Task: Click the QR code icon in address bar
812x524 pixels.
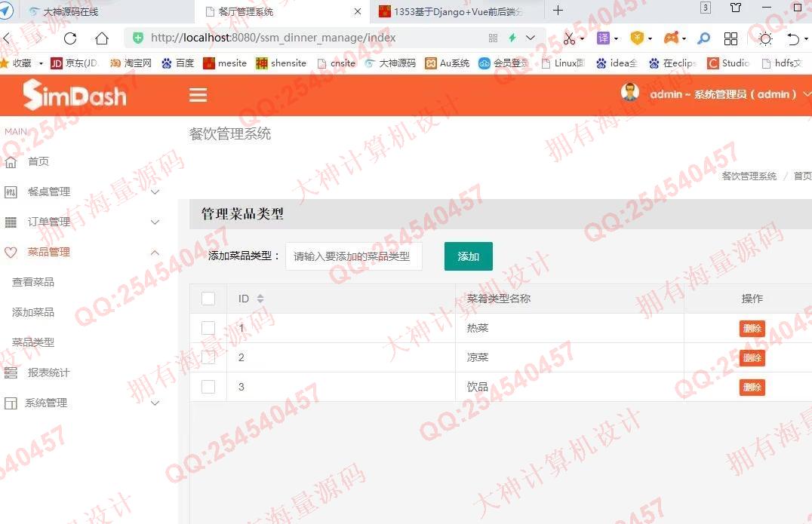Action: [x=493, y=38]
